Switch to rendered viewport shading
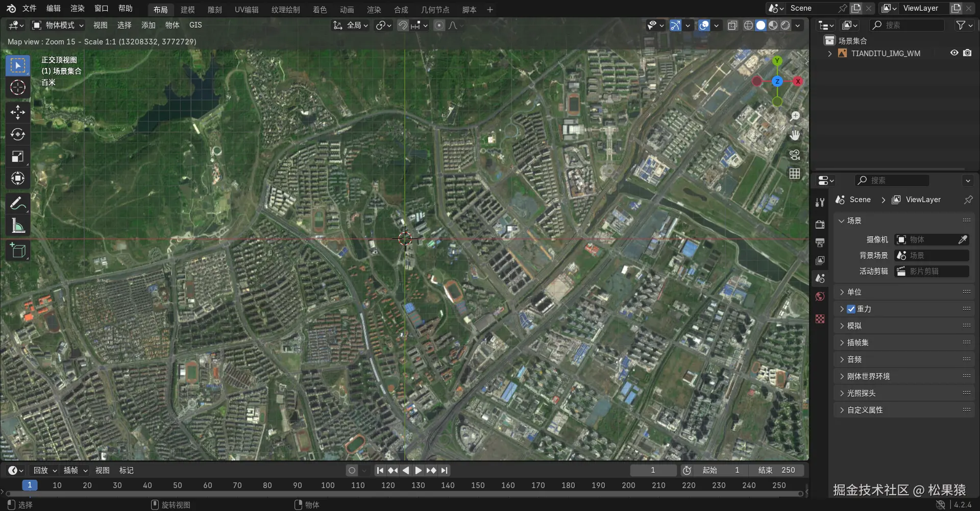Screen dimensions: 980x511 785,25
